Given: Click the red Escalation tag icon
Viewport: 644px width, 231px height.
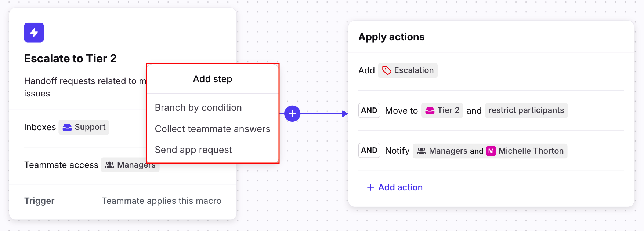Looking at the screenshot, I should pos(386,70).
